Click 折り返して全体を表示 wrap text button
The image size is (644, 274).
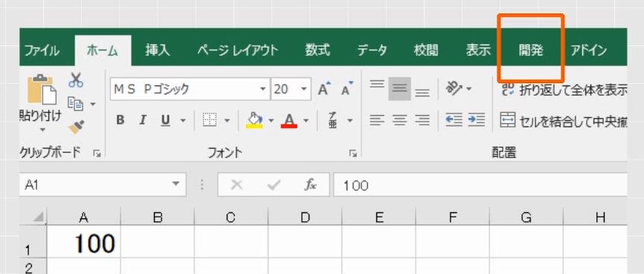pyautogui.click(x=564, y=89)
